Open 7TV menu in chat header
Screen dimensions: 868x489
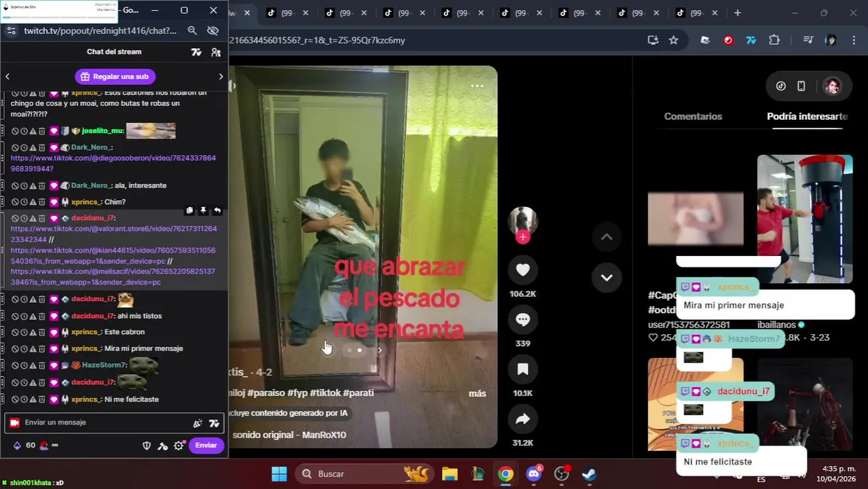point(196,52)
